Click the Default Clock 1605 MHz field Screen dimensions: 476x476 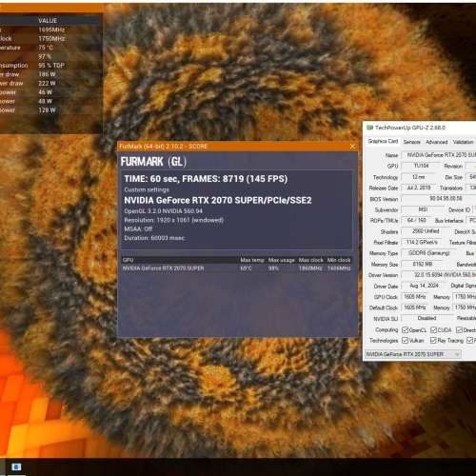tap(415, 307)
